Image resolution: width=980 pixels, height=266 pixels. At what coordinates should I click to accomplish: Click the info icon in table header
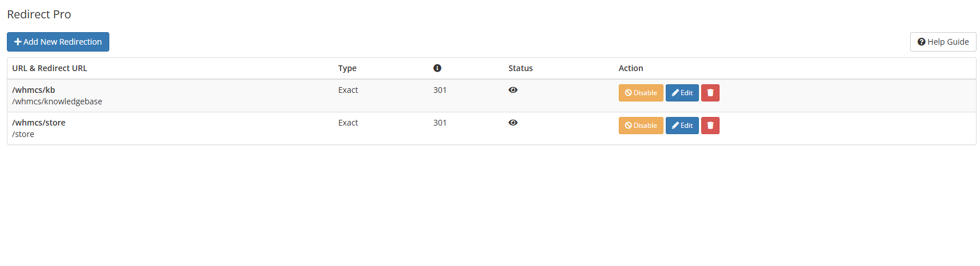tap(437, 68)
